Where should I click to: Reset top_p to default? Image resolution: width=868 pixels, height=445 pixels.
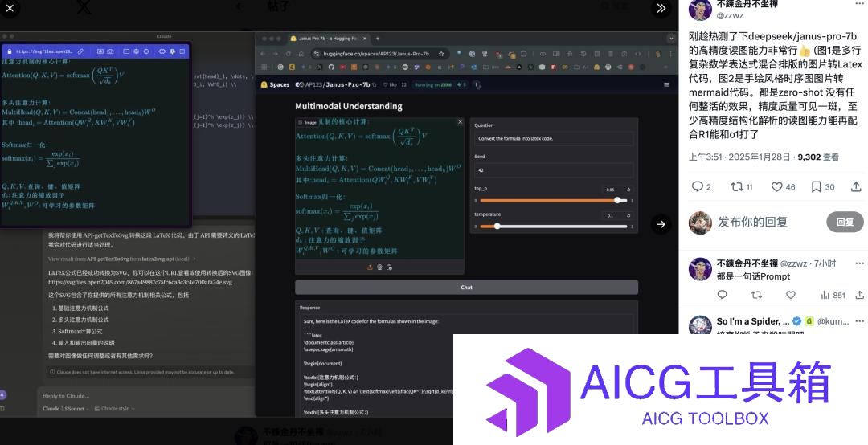coord(628,190)
